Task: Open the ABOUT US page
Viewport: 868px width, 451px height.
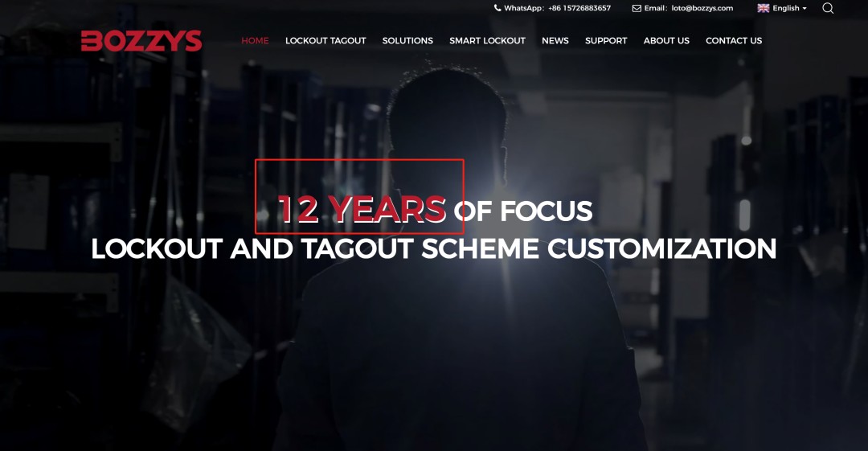Action: [x=666, y=41]
